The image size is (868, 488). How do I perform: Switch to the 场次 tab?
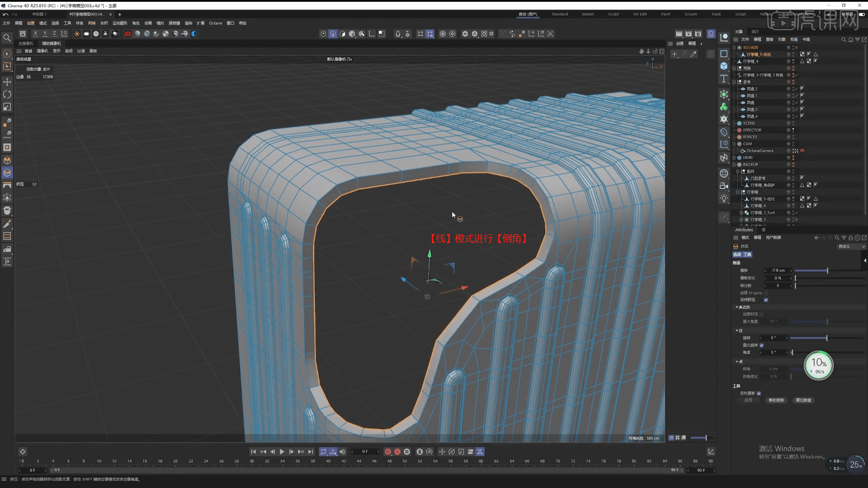click(x=755, y=32)
